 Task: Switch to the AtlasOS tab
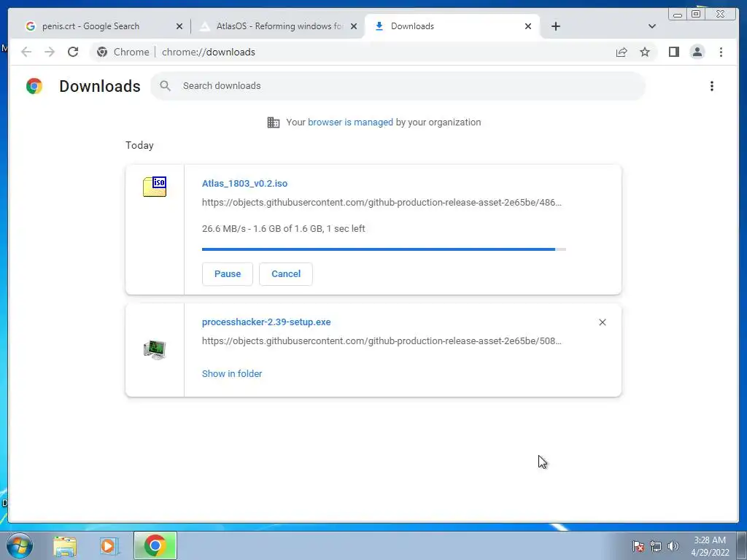click(x=279, y=26)
